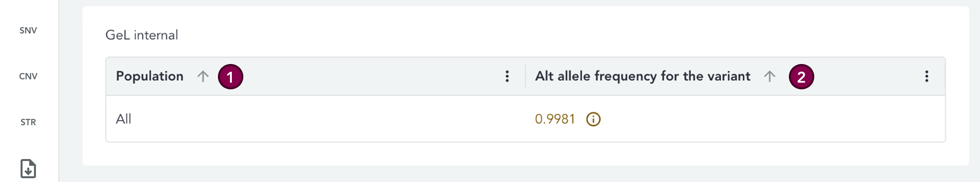Click the column divider between the headers
The height and width of the screenshot is (182, 980).
click(525, 76)
